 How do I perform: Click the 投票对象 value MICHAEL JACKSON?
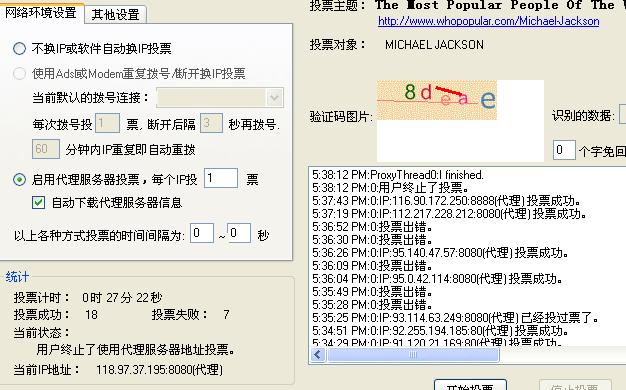[x=434, y=45]
